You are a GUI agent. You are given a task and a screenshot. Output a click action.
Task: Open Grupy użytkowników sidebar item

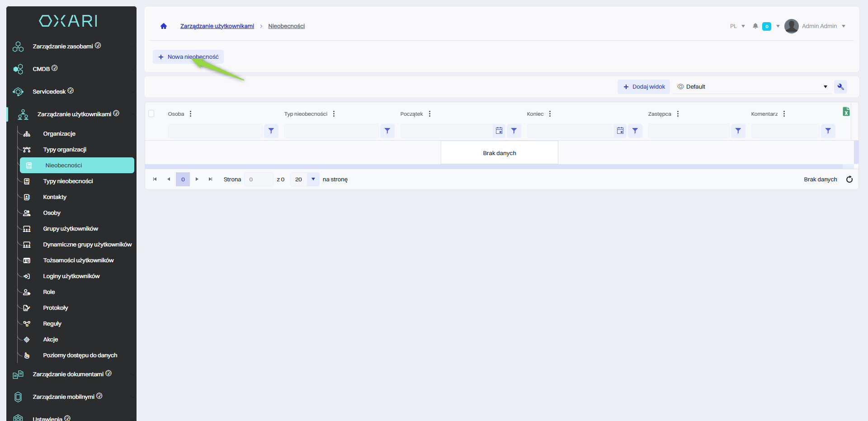pyautogui.click(x=71, y=229)
